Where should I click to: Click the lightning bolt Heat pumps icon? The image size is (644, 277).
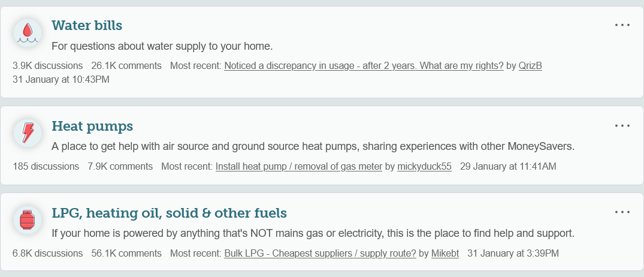pyautogui.click(x=28, y=133)
